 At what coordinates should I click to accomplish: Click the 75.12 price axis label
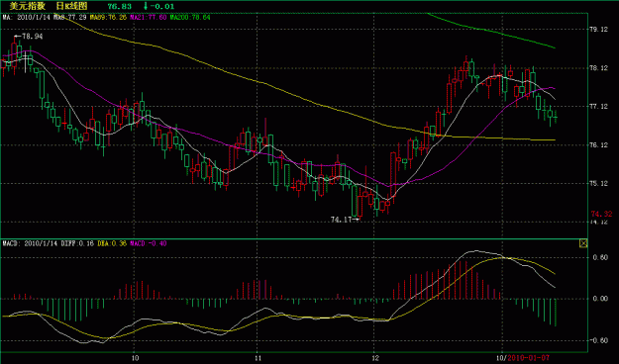click(x=599, y=183)
